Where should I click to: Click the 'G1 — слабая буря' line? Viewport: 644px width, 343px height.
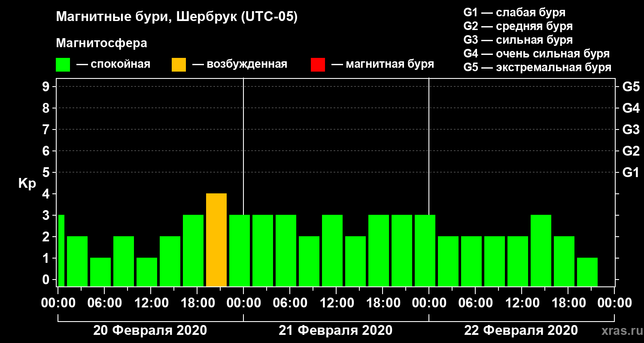point(514,12)
